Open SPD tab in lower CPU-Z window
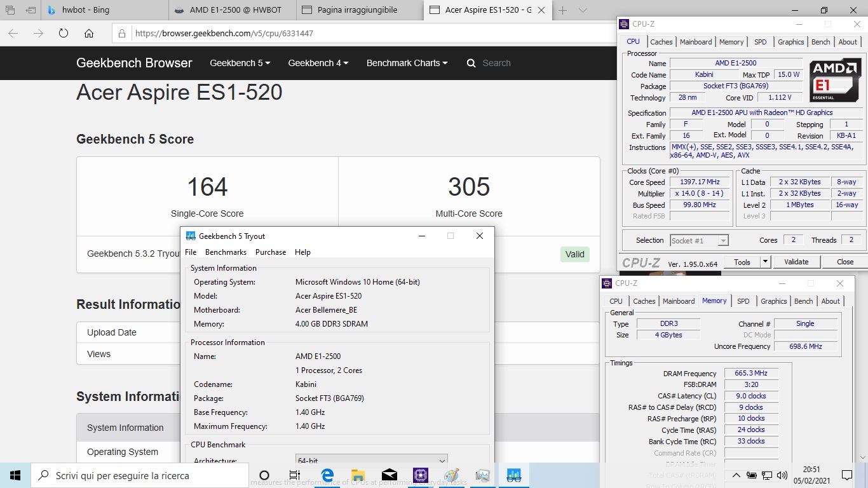 pyautogui.click(x=743, y=301)
